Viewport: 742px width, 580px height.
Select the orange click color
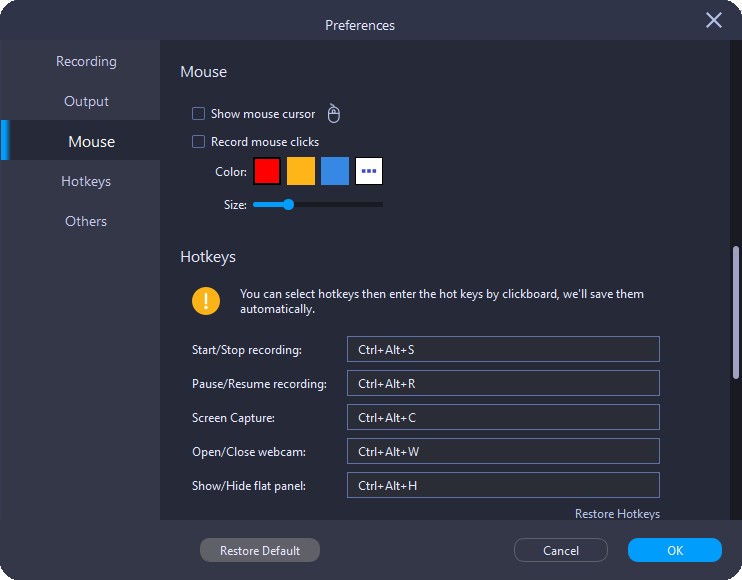coord(301,171)
